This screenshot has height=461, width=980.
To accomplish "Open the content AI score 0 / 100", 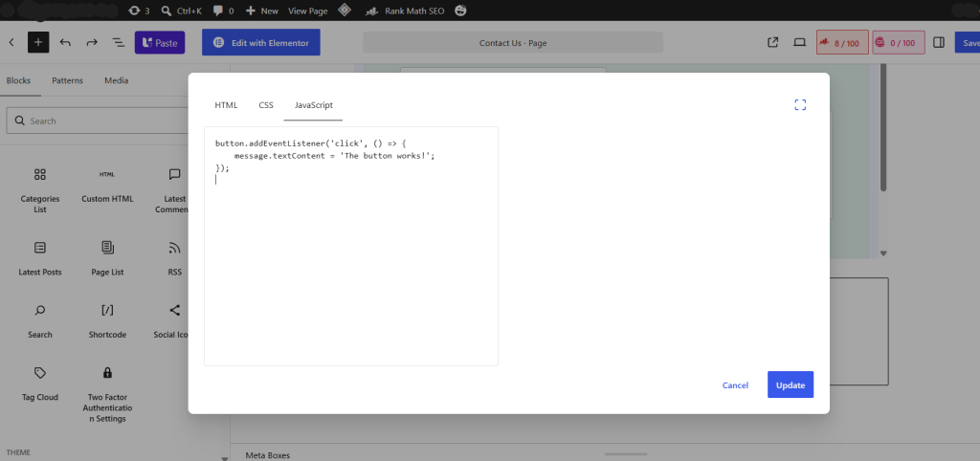I will point(898,42).
